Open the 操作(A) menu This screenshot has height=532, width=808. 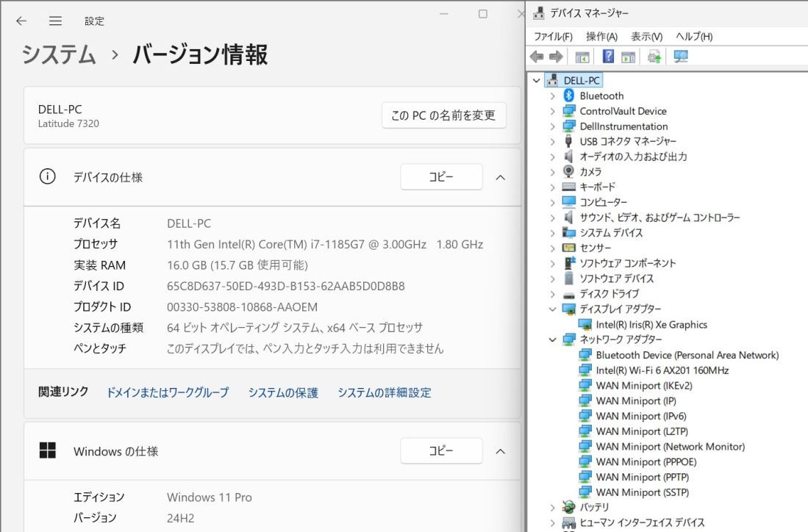(601, 37)
